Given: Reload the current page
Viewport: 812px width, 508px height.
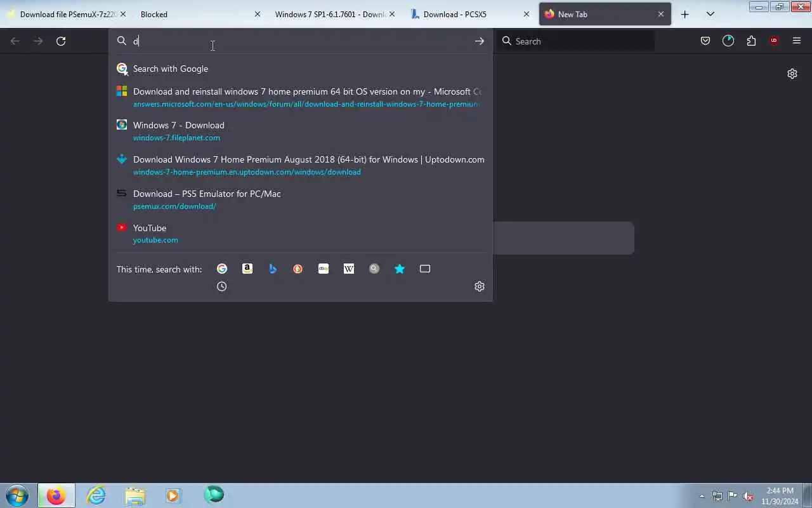Looking at the screenshot, I should (61, 41).
